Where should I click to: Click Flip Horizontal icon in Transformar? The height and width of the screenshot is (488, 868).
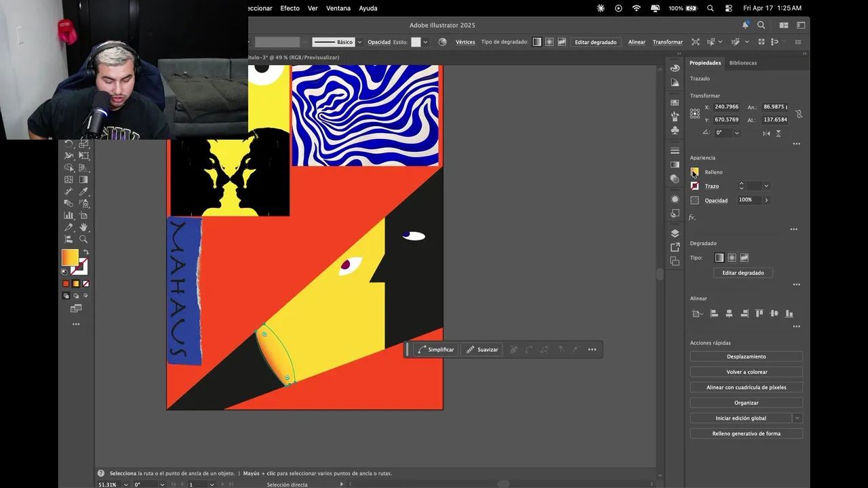tap(766, 133)
